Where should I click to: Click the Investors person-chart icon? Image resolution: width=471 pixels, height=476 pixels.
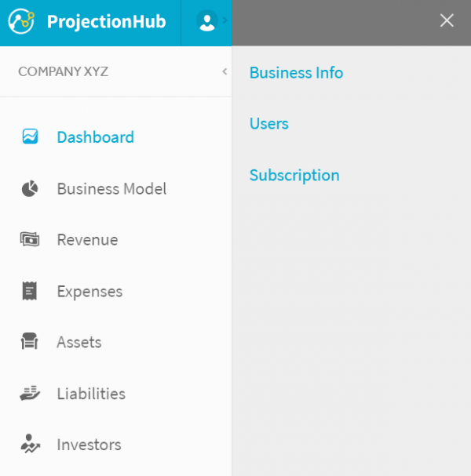(x=30, y=444)
